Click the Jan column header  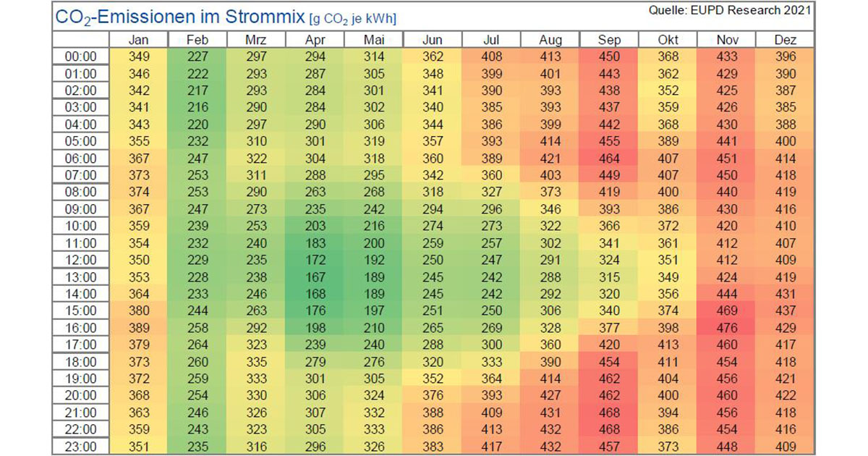click(138, 40)
